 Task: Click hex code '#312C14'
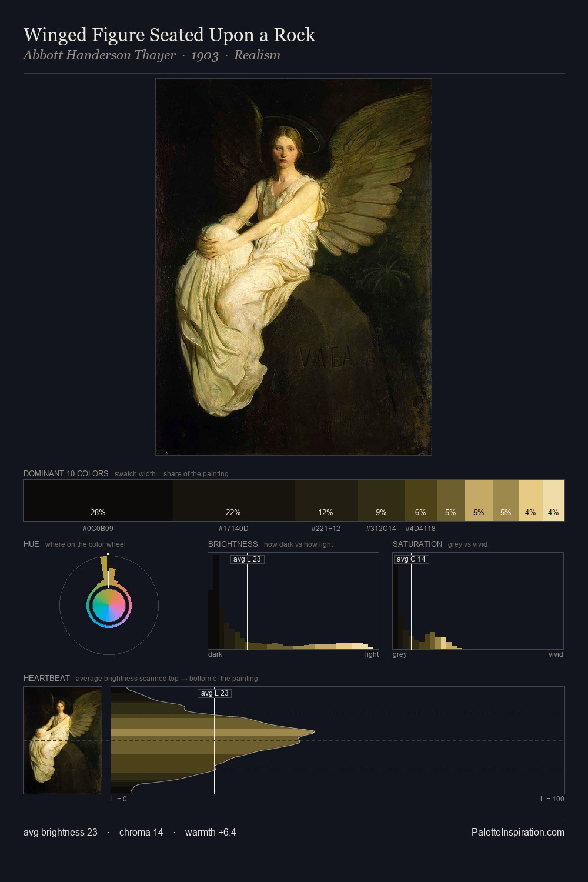[x=381, y=528]
